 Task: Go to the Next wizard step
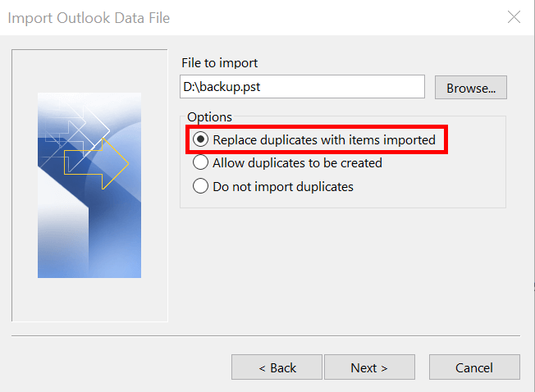(369, 367)
